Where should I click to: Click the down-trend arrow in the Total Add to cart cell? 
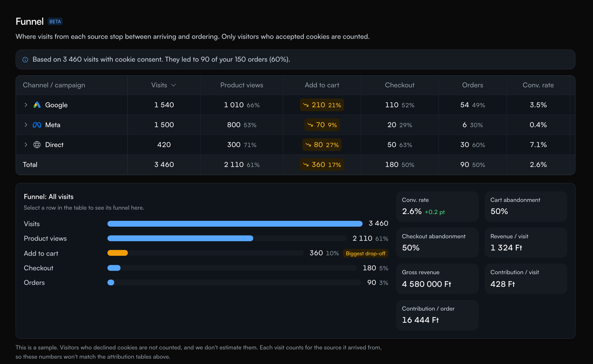click(x=306, y=165)
